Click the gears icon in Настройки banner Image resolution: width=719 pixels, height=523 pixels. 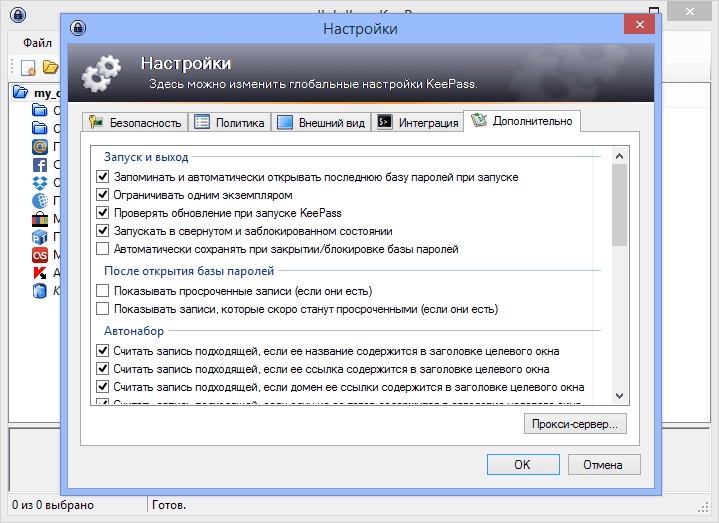(x=101, y=73)
